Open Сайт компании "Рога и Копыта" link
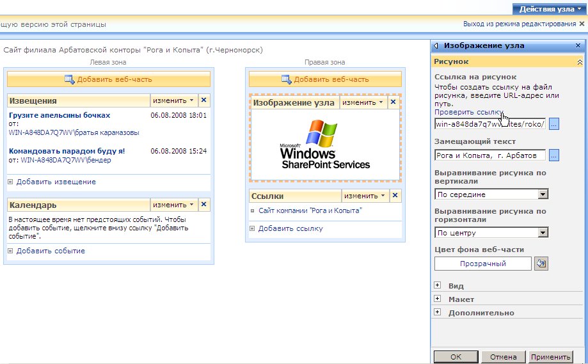 tap(310, 210)
